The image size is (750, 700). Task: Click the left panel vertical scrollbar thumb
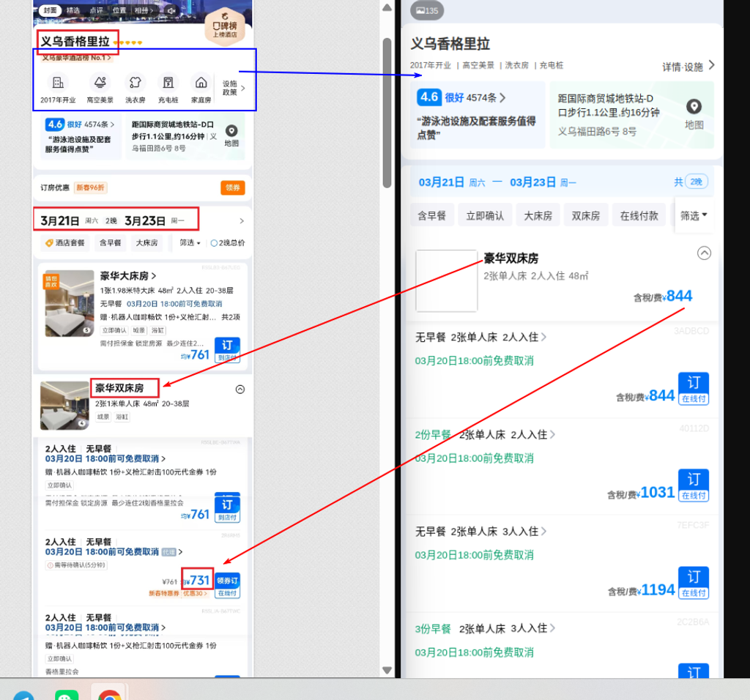(387, 112)
